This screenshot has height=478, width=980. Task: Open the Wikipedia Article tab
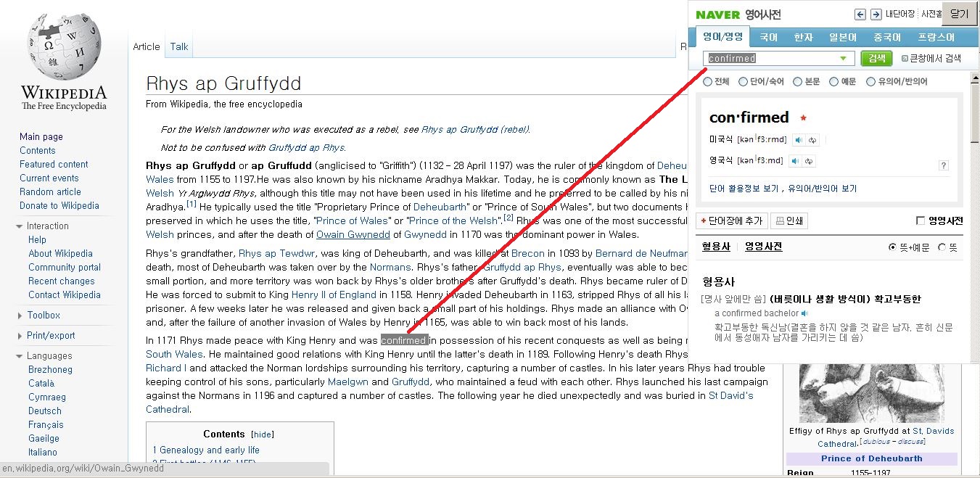pyautogui.click(x=147, y=46)
